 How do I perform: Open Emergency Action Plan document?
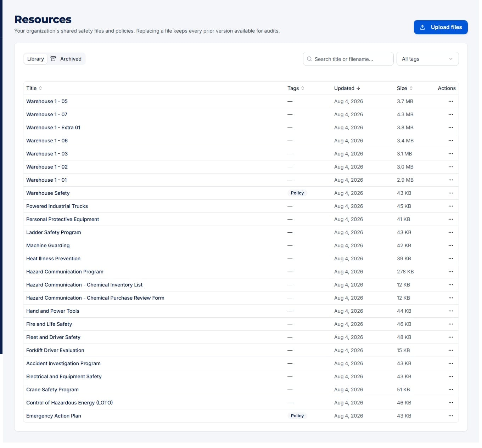pos(54,416)
